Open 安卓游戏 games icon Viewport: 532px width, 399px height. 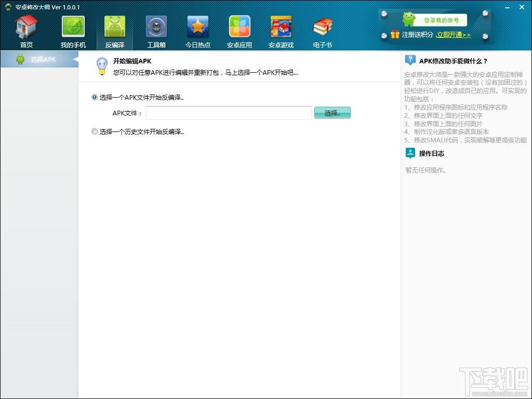point(281,26)
